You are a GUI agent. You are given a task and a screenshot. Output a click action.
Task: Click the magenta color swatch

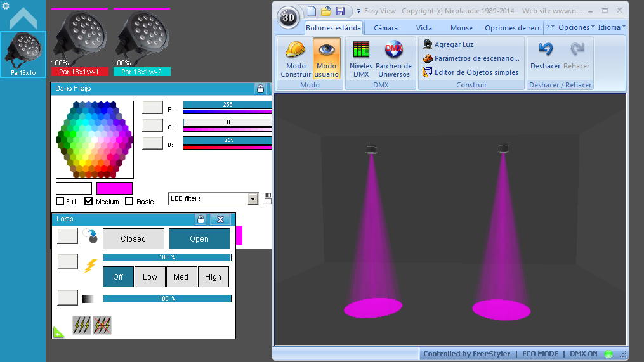[x=115, y=188]
